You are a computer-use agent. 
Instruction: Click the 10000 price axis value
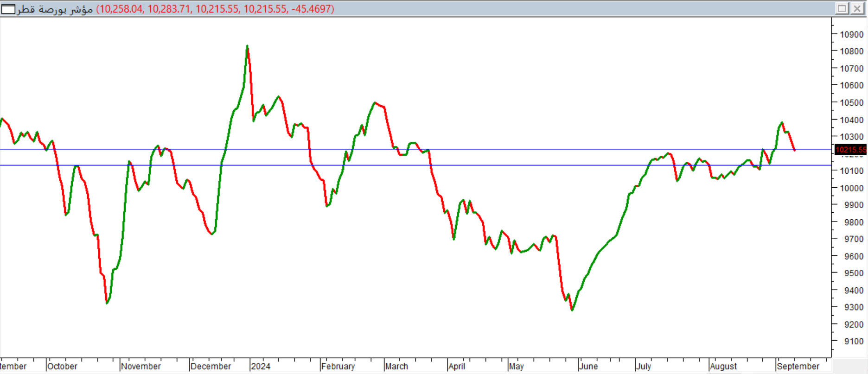click(x=852, y=188)
